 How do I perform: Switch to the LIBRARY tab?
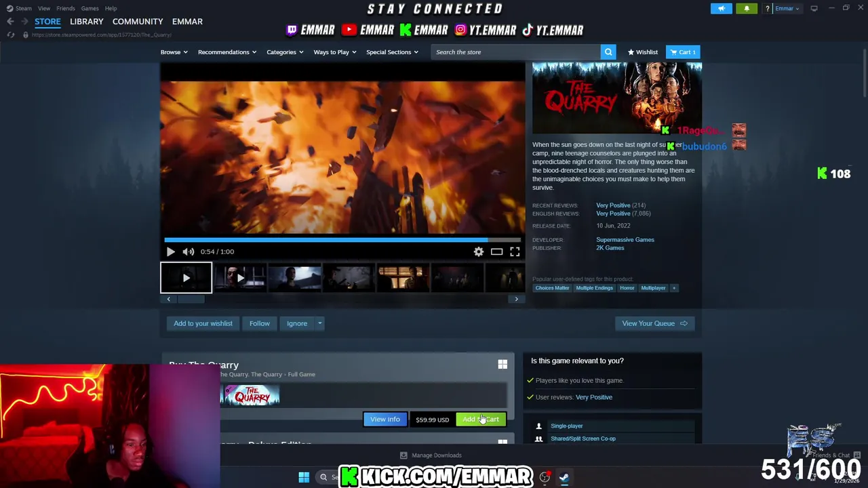(x=87, y=22)
